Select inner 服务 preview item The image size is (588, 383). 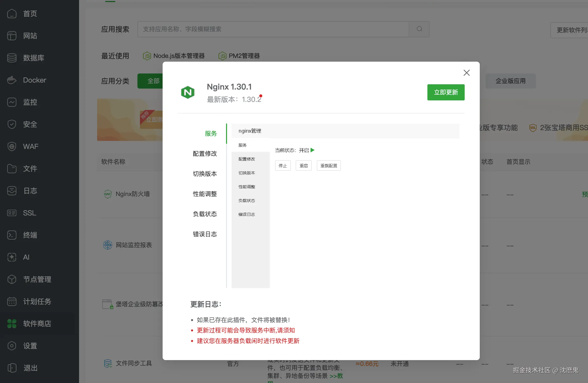[x=242, y=145]
